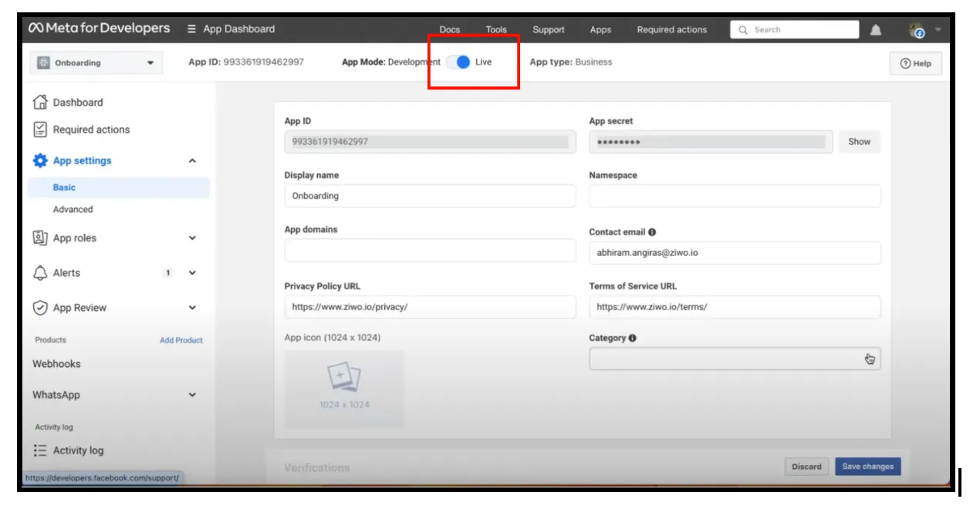Click the App ID 993361919462997 in header

(246, 62)
